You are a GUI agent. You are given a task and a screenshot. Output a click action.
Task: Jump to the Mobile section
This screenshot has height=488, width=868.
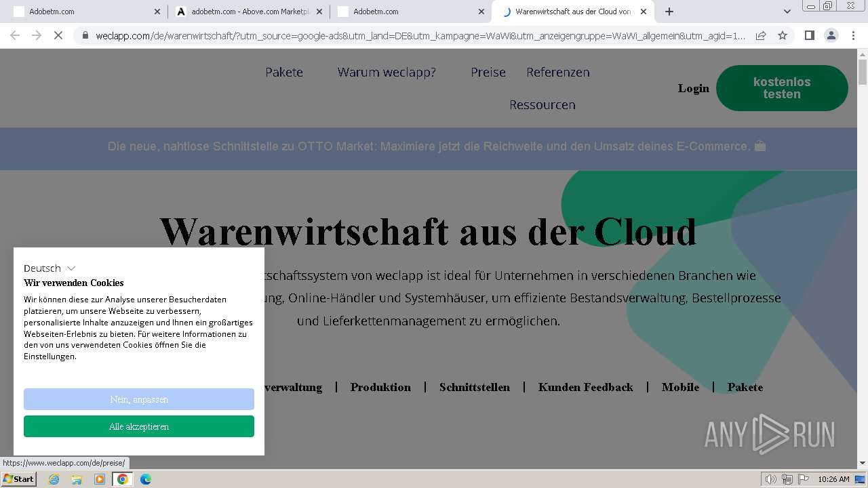tap(680, 387)
